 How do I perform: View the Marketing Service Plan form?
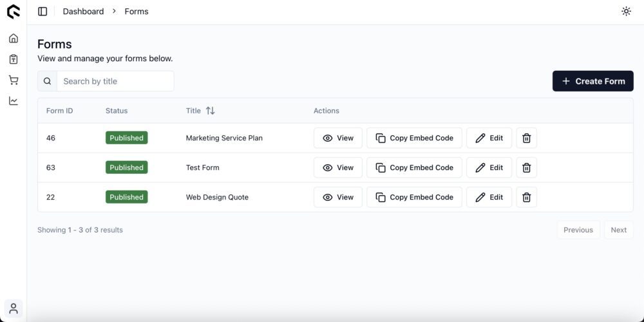pyautogui.click(x=338, y=138)
